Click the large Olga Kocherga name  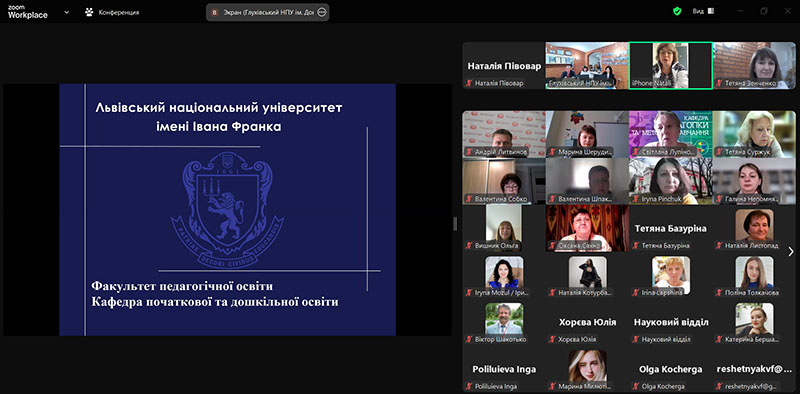[x=670, y=369]
